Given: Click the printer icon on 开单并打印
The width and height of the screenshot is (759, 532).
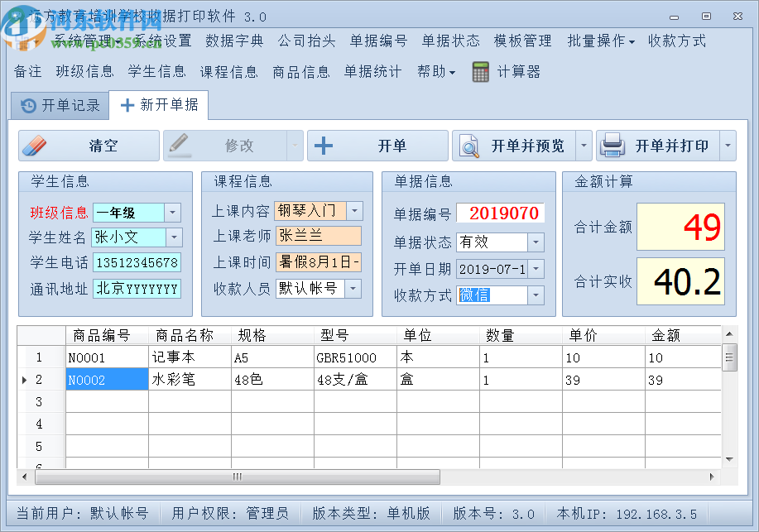Looking at the screenshot, I should click(x=611, y=145).
